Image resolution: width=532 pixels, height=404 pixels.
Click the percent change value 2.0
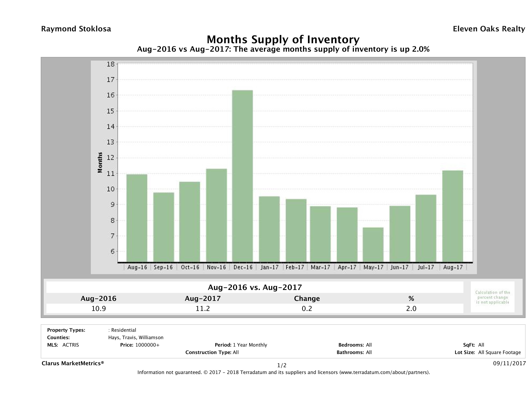(x=411, y=308)
